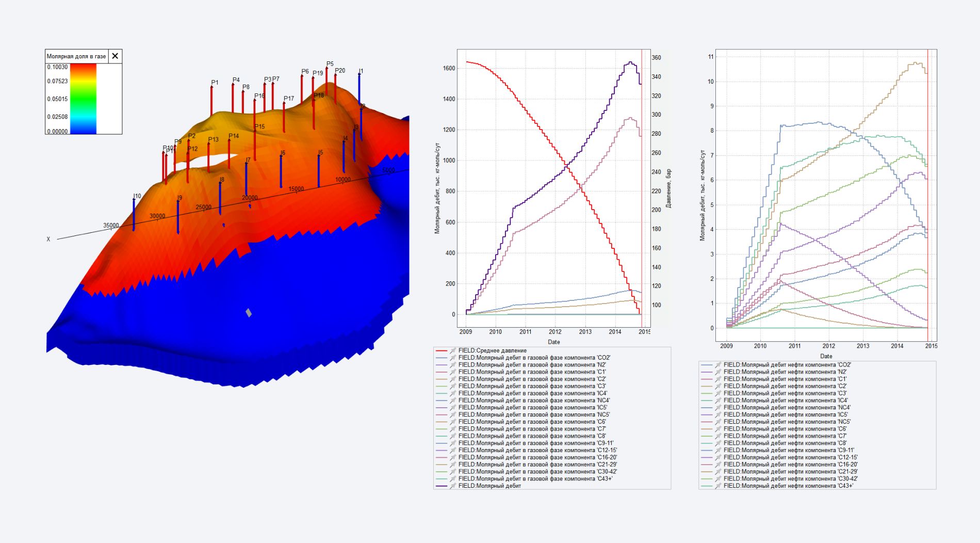
Task: Pin gas-phase 'CO2' component curve in middle legend
Action: (452, 358)
